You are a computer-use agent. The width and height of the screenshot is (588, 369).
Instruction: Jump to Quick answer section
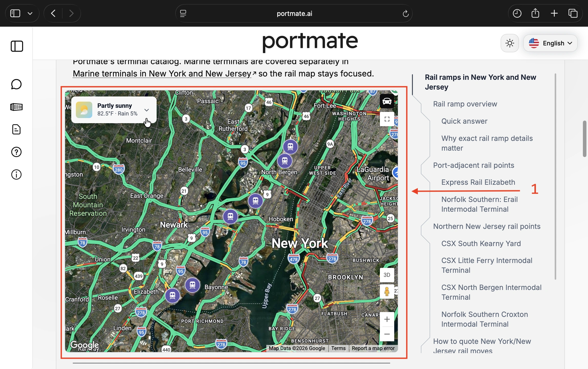(464, 121)
